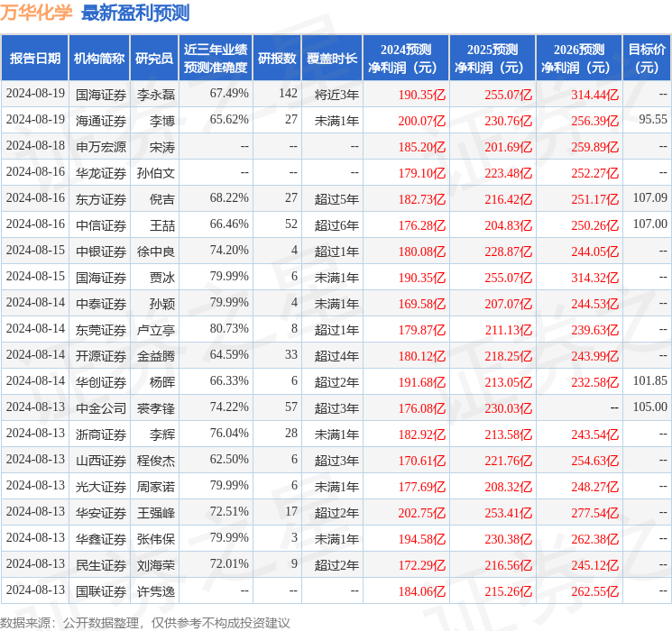The width and height of the screenshot is (672, 631).
Task: Click analyst name 金益腾
Action: click(x=155, y=356)
